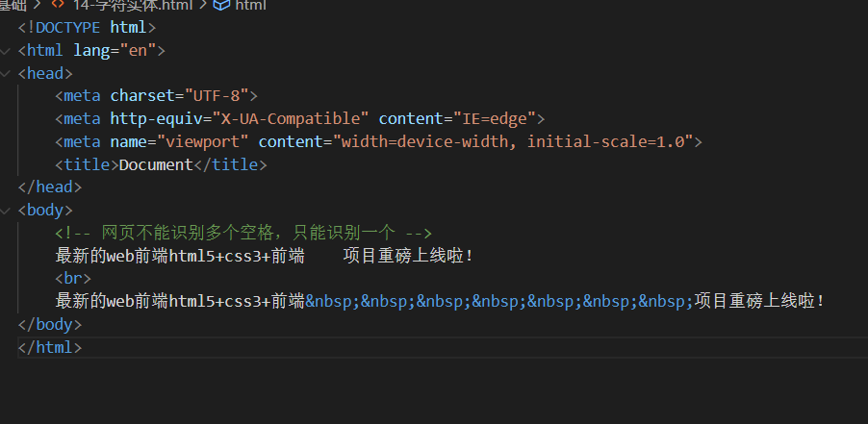The image size is (868, 424).
Task: Collapse the <body> section fold arrow
Action: click(x=8, y=210)
